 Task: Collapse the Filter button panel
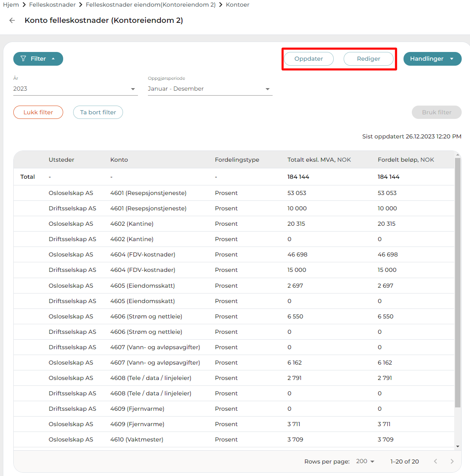[38, 59]
